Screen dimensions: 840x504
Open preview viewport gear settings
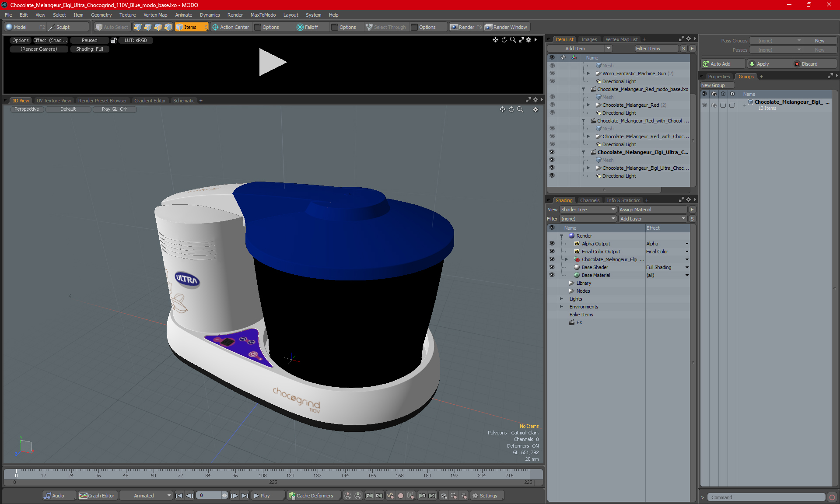click(x=528, y=40)
